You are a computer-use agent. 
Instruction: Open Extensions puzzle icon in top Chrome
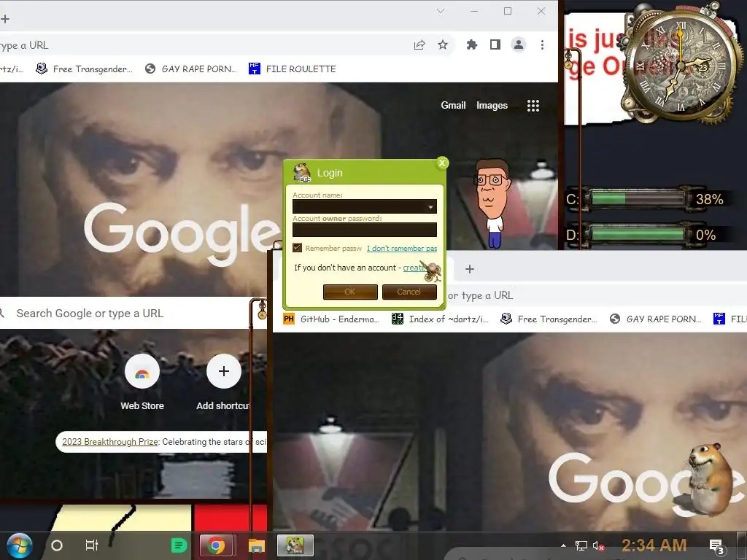click(472, 44)
